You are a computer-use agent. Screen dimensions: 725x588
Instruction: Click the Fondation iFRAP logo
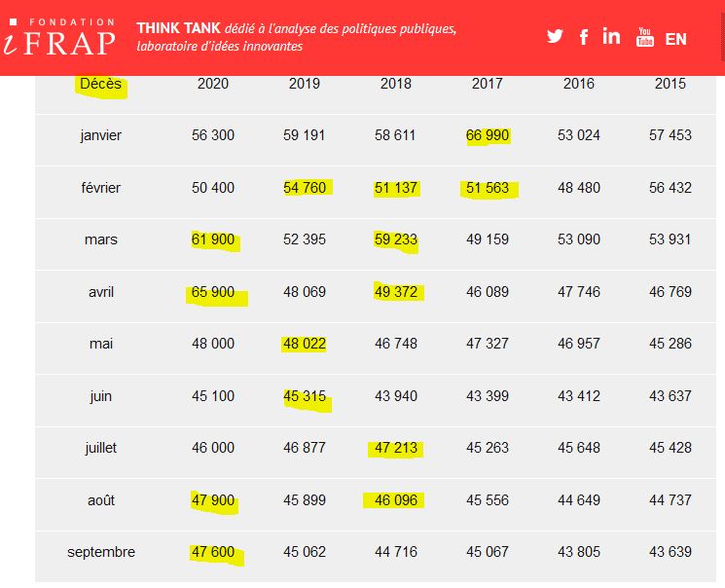(59, 37)
